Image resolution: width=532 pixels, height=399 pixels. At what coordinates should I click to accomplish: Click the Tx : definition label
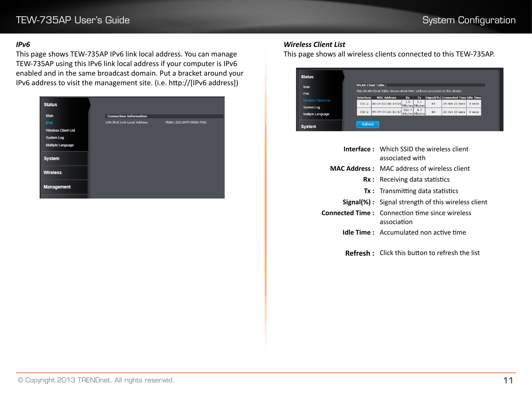(369, 191)
